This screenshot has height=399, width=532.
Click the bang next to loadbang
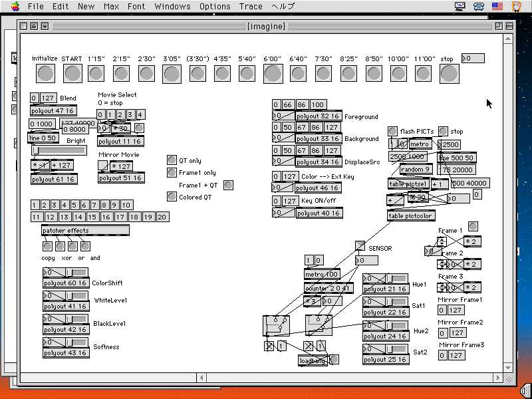[334, 360]
